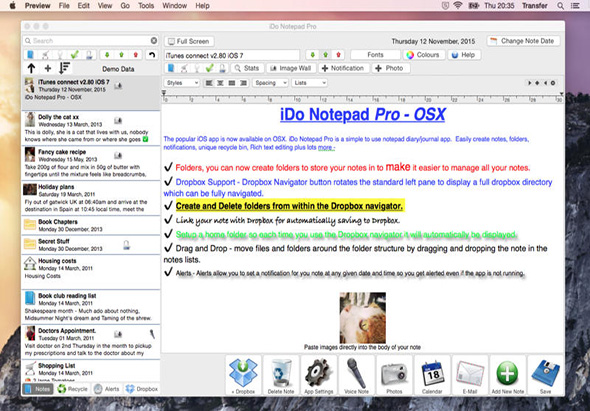Click the Change Note Date button
Viewport: 590px width, 411px height.
[523, 41]
